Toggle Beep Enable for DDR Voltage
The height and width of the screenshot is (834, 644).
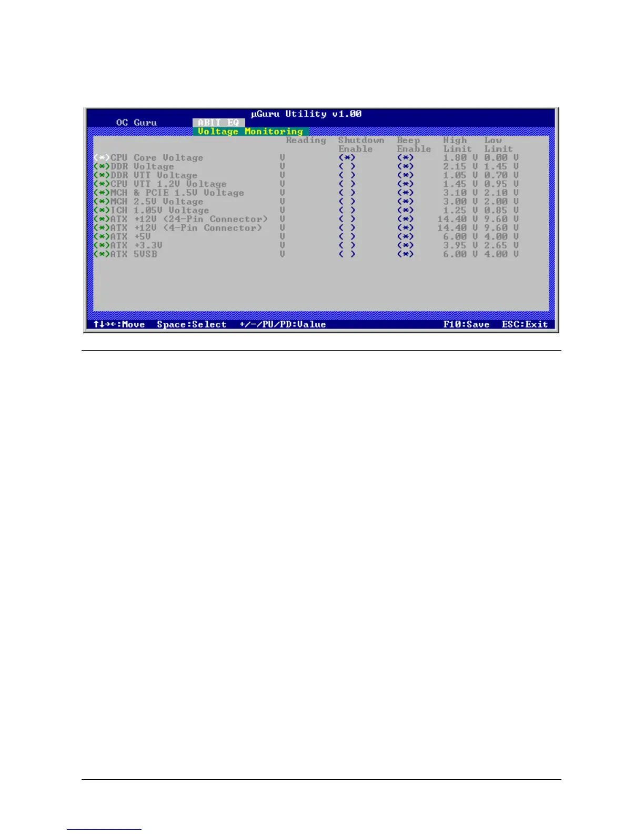click(x=405, y=166)
